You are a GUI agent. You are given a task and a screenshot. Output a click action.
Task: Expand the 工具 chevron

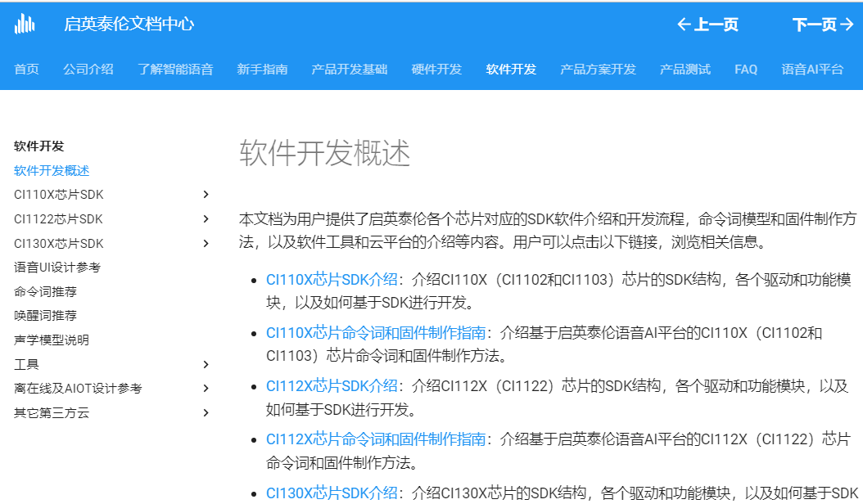tap(206, 364)
